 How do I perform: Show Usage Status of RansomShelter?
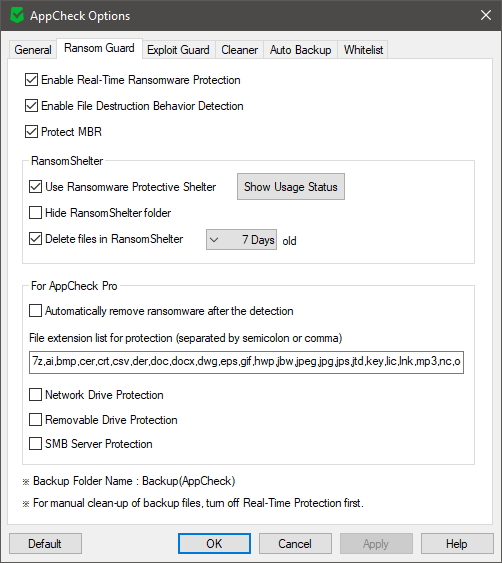(x=291, y=187)
